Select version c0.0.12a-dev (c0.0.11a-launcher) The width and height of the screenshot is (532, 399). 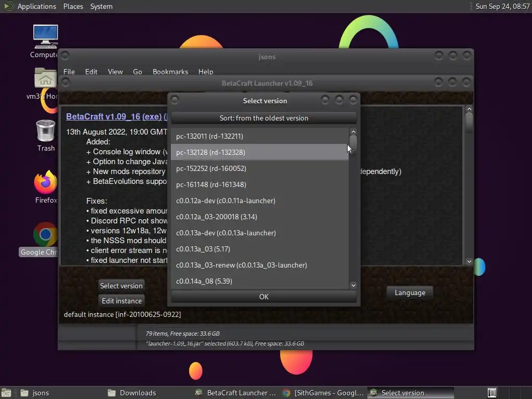pos(260,201)
